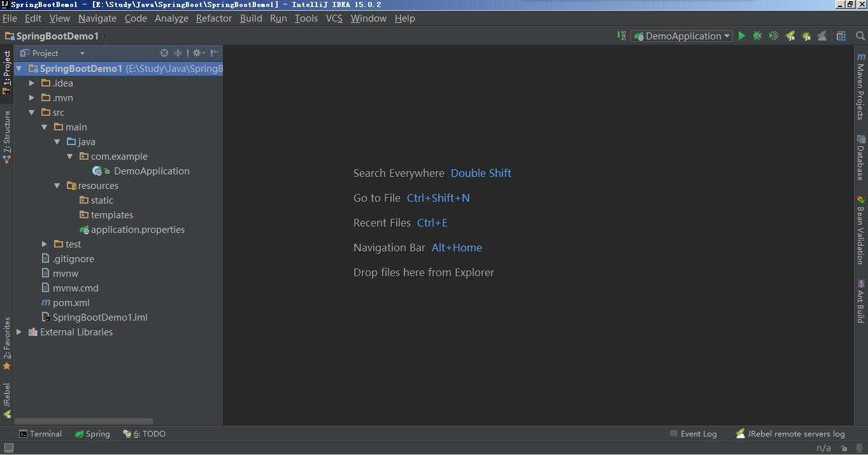Click the grayed-out JRebel update icon
The width and height of the screenshot is (868, 455).
822,36
